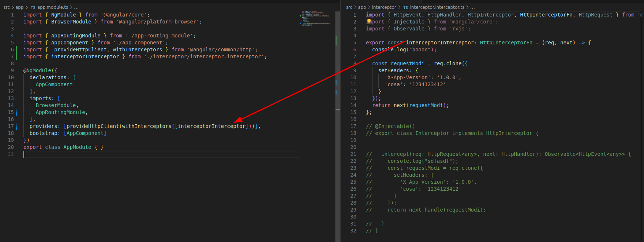Click 'BrowserModule' inside the imports array

[56, 105]
